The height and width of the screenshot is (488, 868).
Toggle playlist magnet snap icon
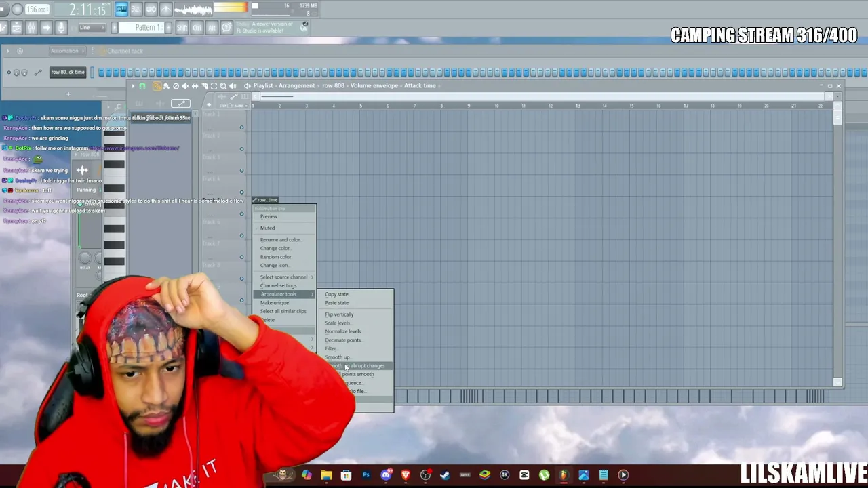142,86
